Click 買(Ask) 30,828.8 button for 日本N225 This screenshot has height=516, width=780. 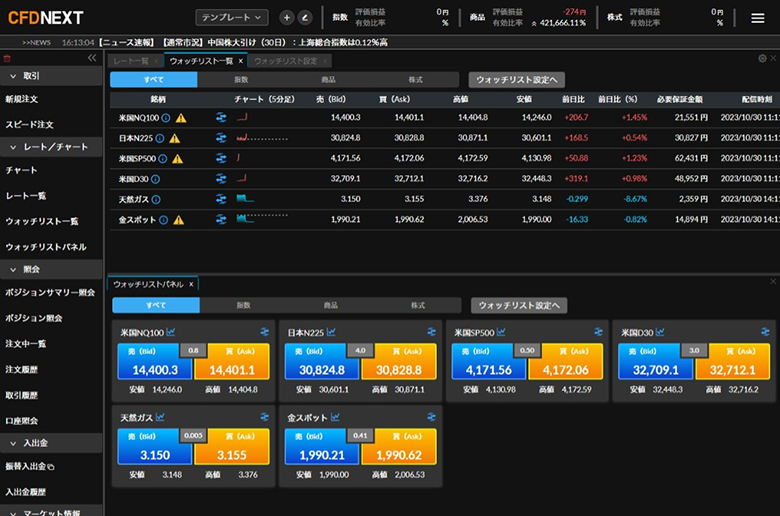click(x=398, y=369)
